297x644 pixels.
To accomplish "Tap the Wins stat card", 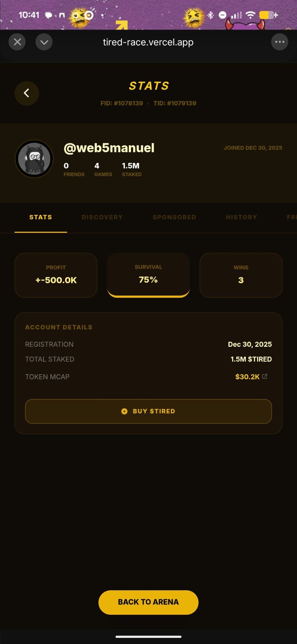I will tap(241, 275).
